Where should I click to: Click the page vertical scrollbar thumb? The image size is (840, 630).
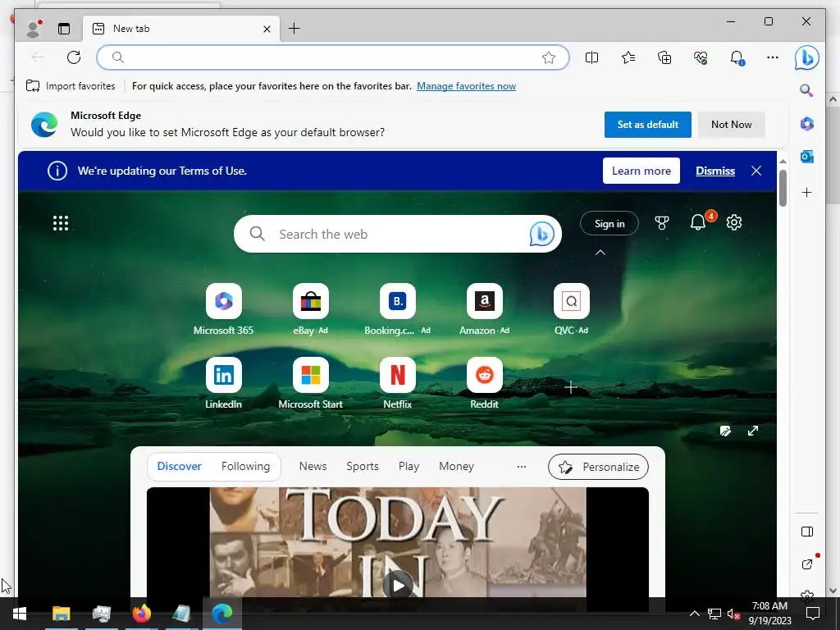point(783,188)
